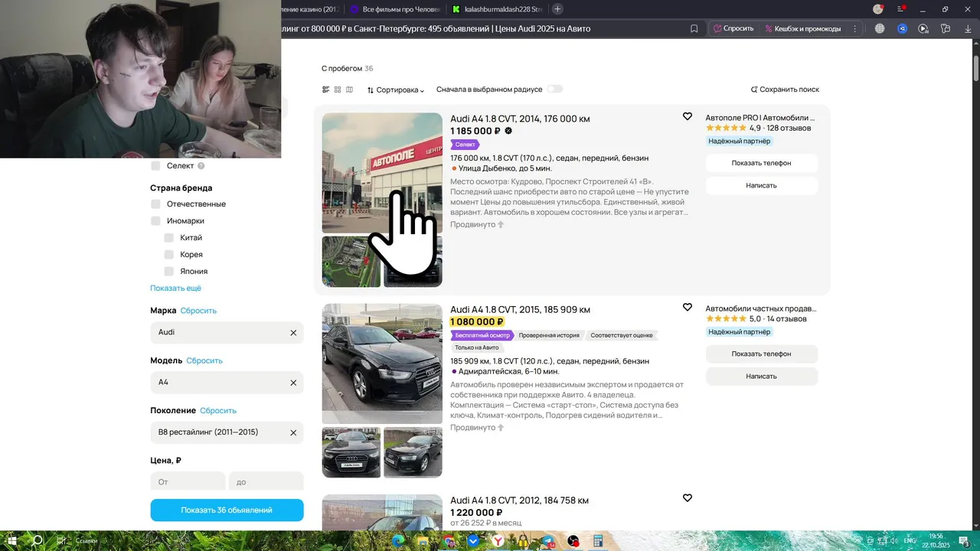
Task: Check the Китай checkbox
Action: coord(169,238)
